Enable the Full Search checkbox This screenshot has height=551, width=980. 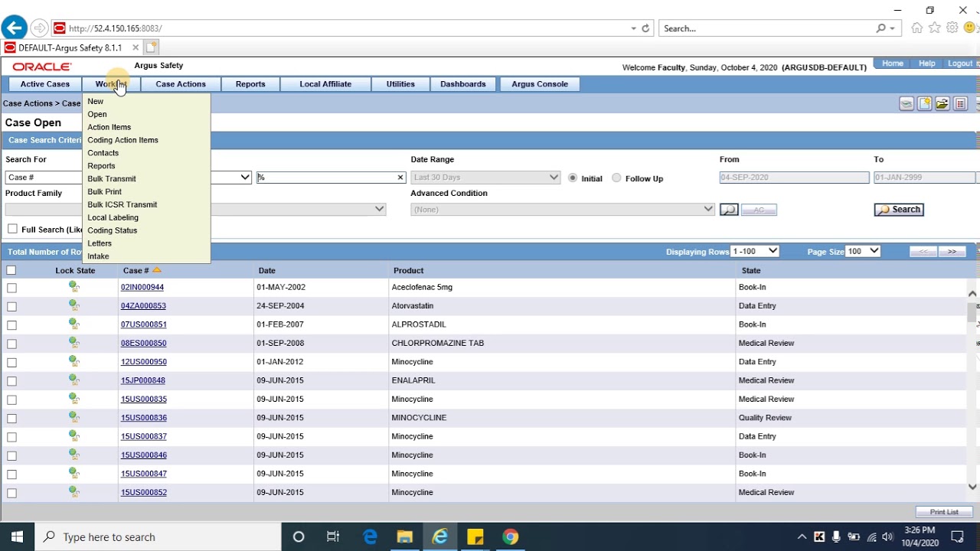[12, 230]
